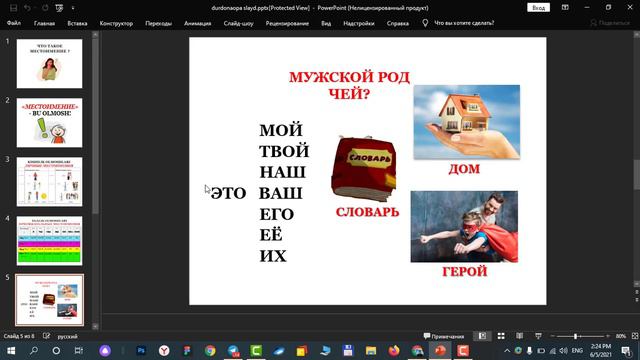Image resolution: width=640 pixels, height=360 pixels.
Task: Go to the Переходы tab
Action: tap(158, 23)
